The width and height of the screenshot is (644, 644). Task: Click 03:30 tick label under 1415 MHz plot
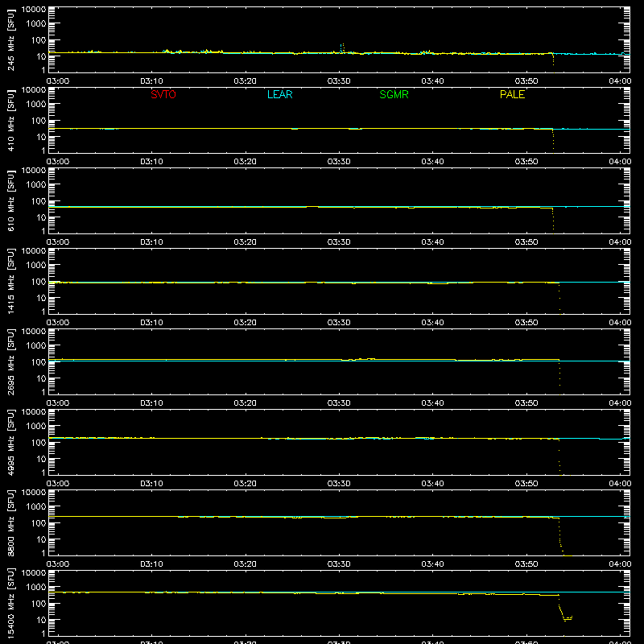pos(339,323)
